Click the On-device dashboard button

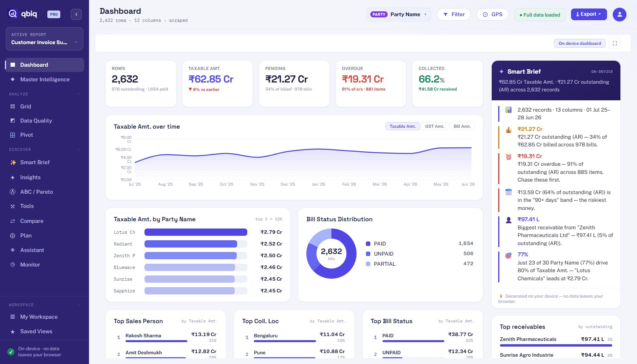pos(580,43)
